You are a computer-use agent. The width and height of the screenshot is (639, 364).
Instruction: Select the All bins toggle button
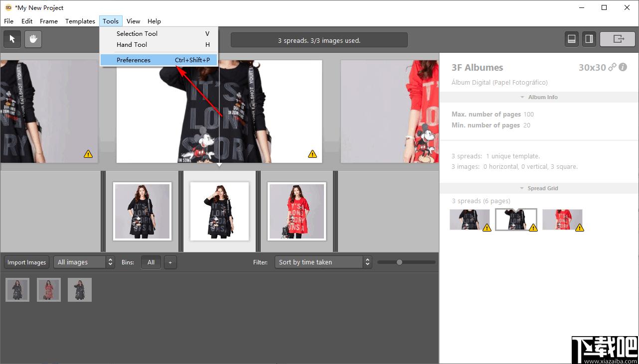[151, 262]
